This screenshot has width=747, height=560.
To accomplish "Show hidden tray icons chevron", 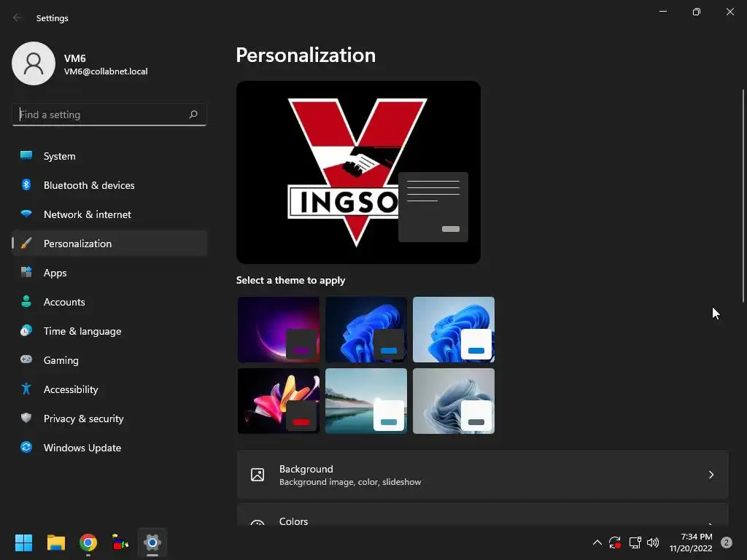I will tap(597, 542).
